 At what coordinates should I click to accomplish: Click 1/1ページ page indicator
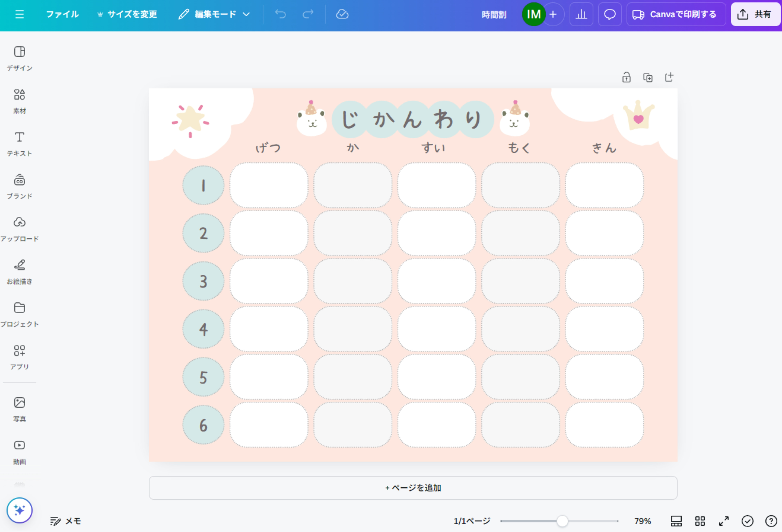(x=472, y=521)
